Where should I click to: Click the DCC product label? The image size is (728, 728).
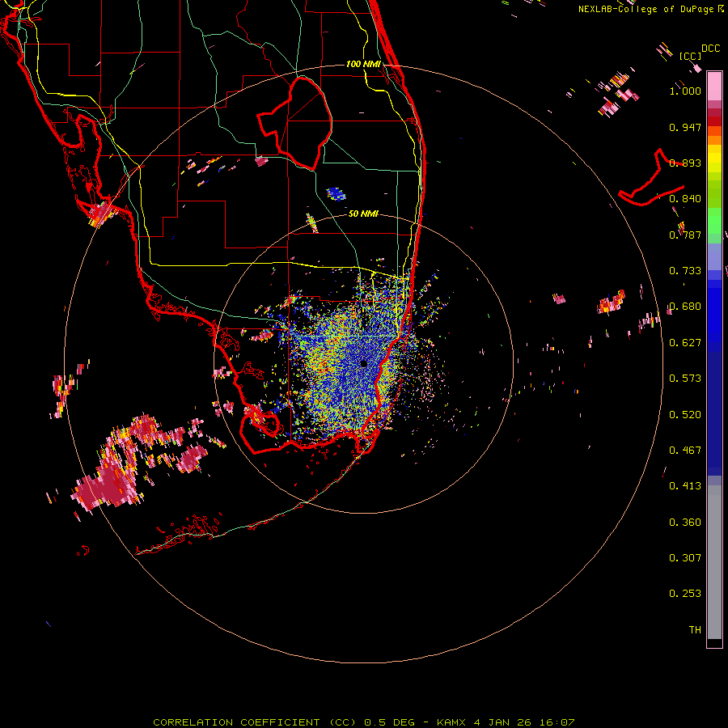tap(710, 49)
